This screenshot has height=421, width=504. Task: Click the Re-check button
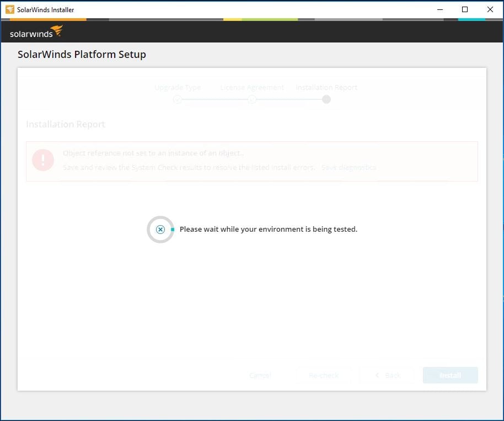point(324,375)
